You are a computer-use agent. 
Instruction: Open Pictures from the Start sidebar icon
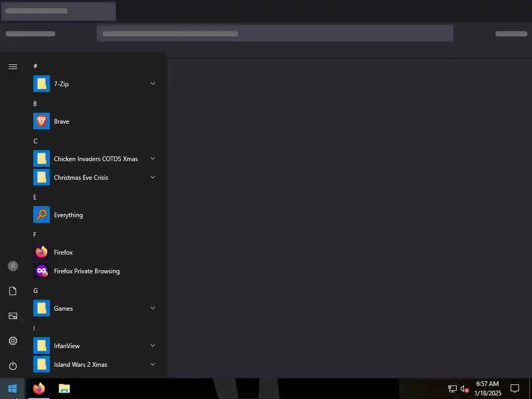coord(13,316)
